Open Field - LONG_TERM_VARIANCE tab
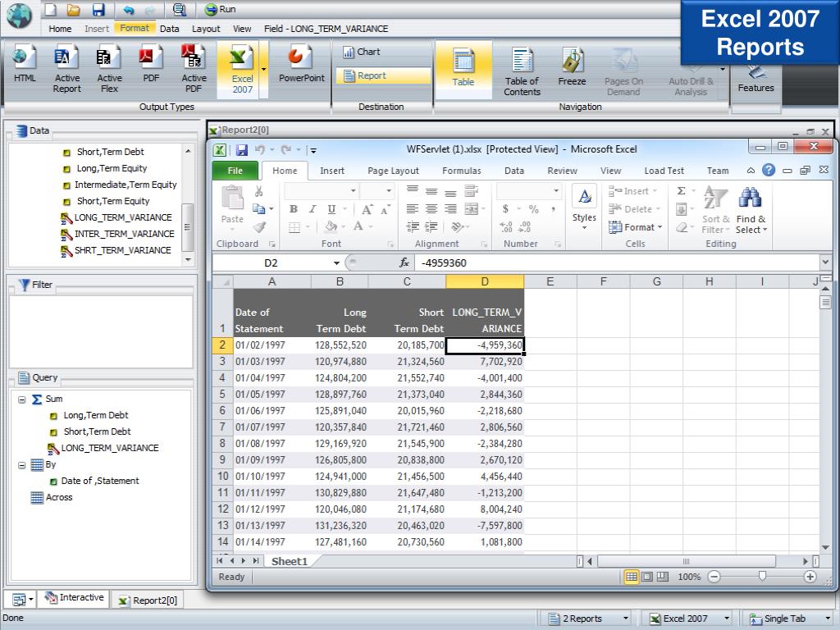The image size is (840, 630). click(326, 29)
